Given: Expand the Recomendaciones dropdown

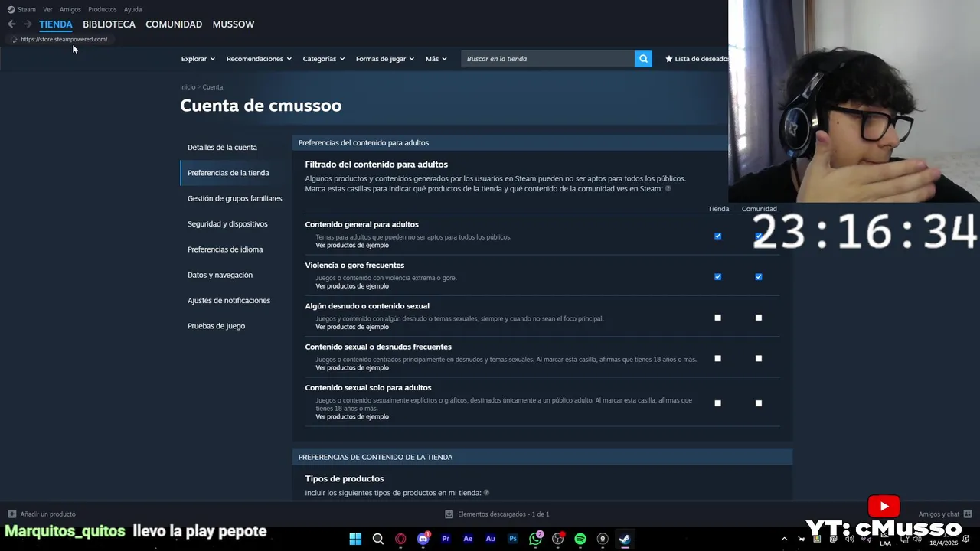Looking at the screenshot, I should [x=259, y=59].
